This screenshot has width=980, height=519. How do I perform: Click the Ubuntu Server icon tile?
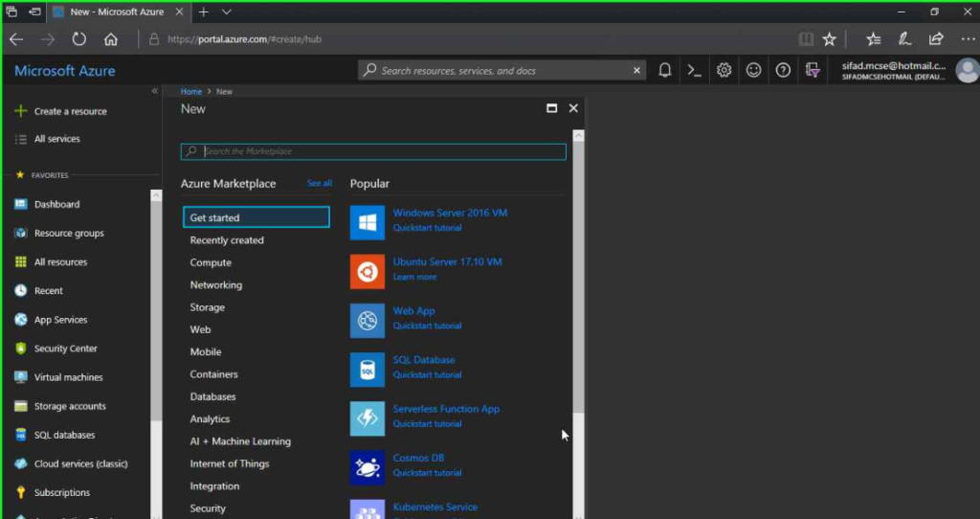point(367,271)
